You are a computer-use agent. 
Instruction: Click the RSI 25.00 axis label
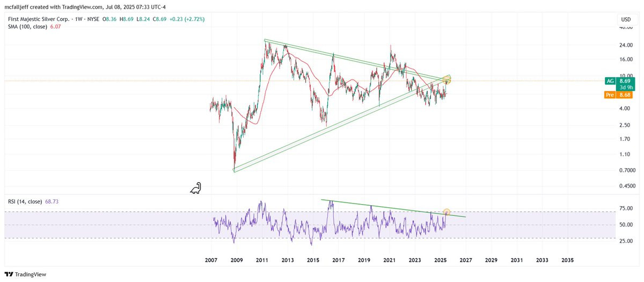click(x=626, y=241)
